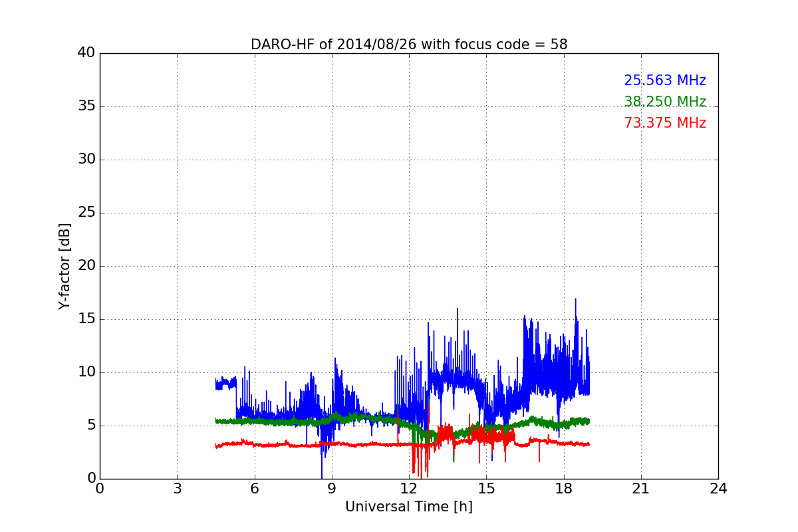Click x-axis tick label 3
The height and width of the screenshot is (532, 798).
click(177, 488)
